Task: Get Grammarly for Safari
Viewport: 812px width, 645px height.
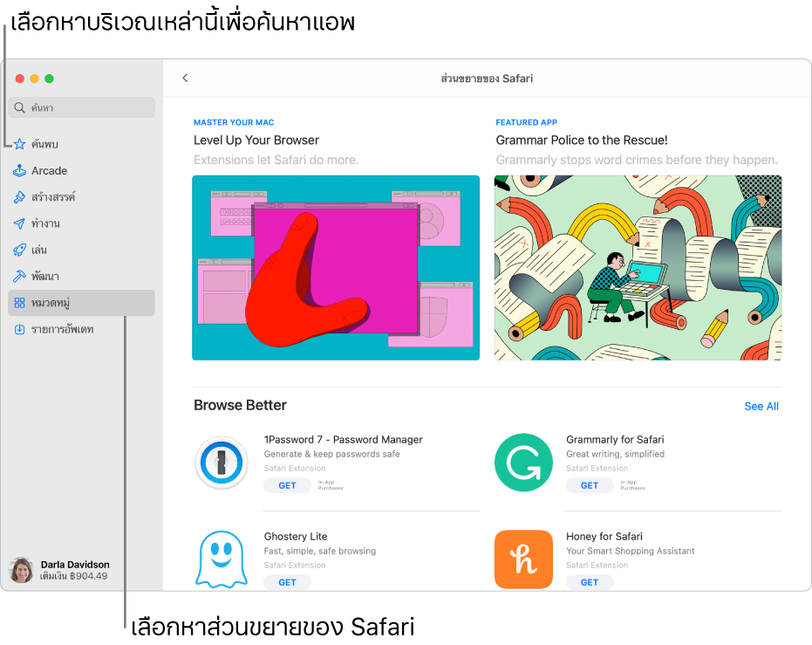Action: 590,485
